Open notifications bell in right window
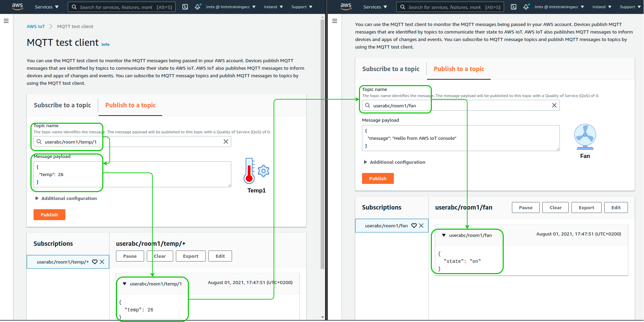The width and height of the screenshot is (644, 322). pyautogui.click(x=526, y=7)
